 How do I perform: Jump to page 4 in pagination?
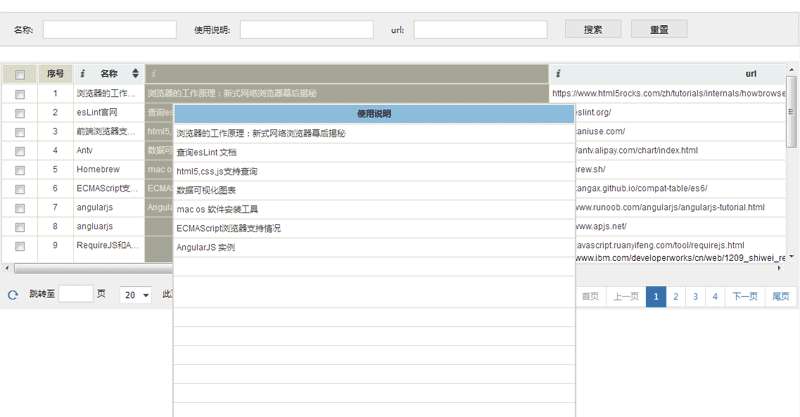714,296
